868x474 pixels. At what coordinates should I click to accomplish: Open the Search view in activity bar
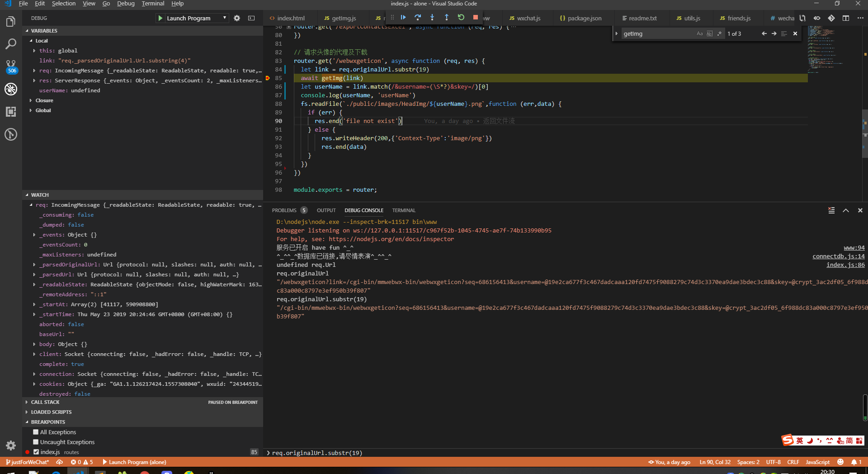[11, 44]
